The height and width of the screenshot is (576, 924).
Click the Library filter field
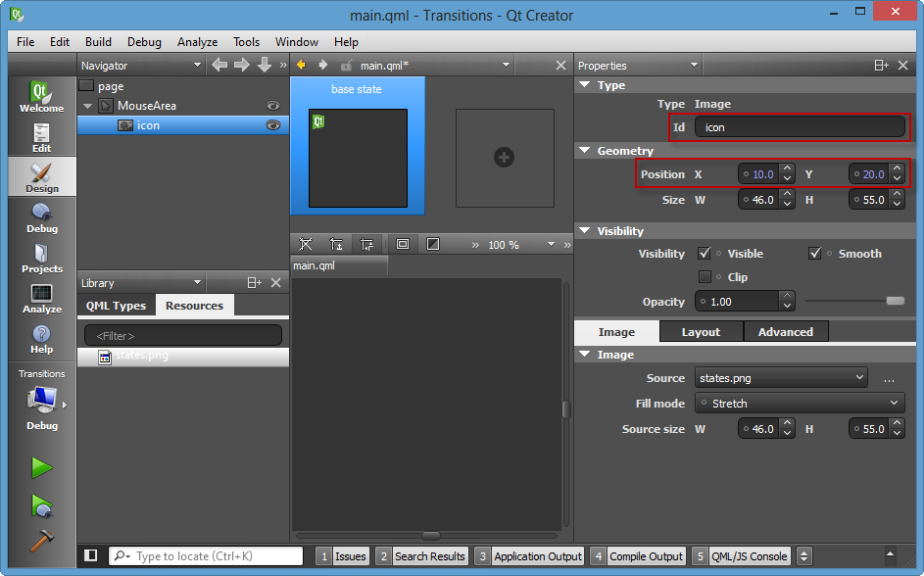[x=183, y=335]
